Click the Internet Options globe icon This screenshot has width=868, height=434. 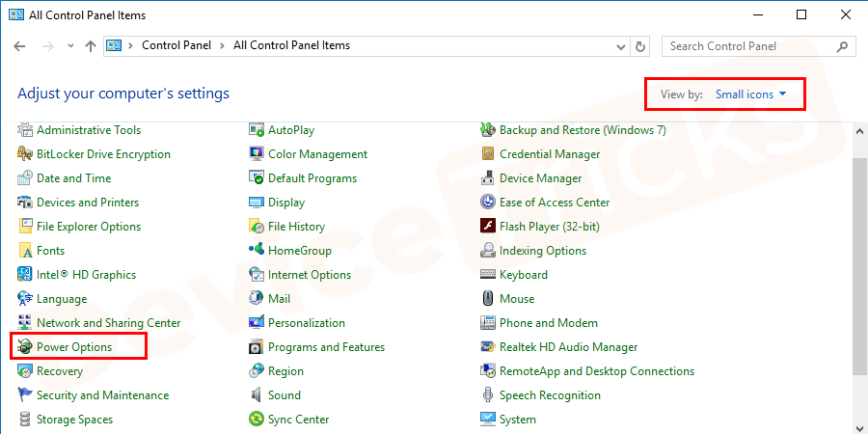click(257, 275)
